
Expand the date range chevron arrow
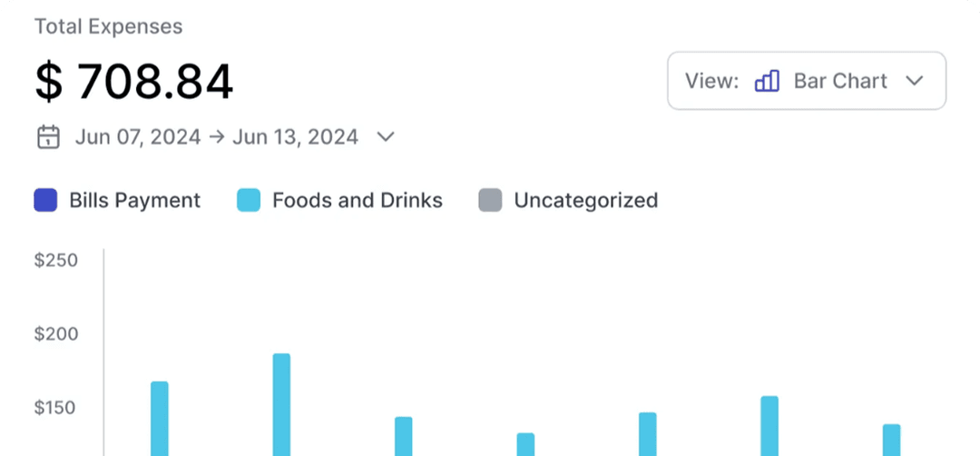386,137
